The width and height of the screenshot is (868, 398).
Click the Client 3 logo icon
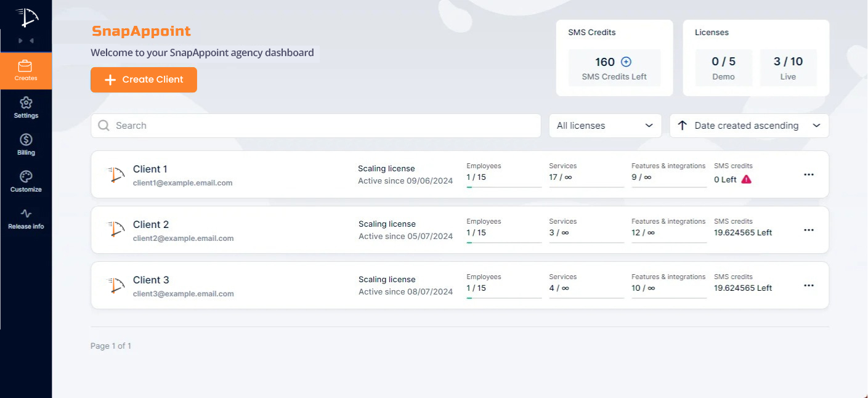pos(115,285)
